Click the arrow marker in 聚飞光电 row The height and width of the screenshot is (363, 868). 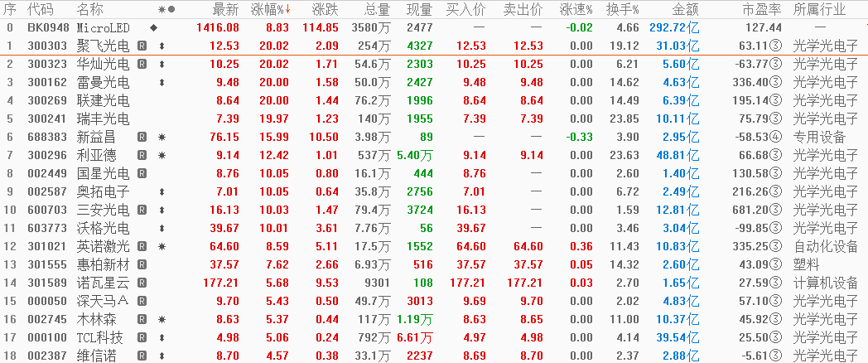162,46
